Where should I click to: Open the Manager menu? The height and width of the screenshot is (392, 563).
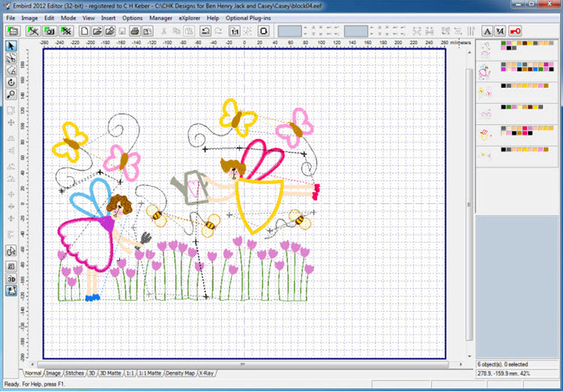click(x=160, y=17)
